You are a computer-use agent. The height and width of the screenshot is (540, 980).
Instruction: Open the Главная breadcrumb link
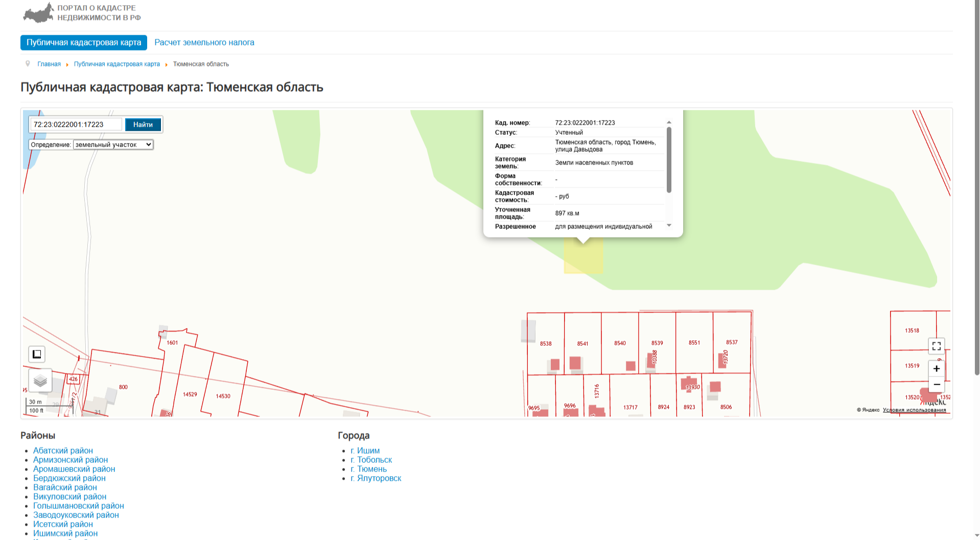pos(49,64)
